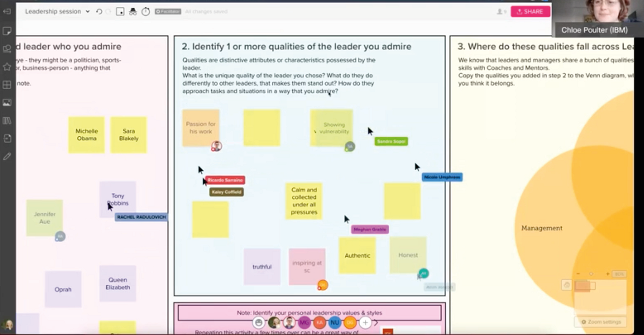This screenshot has height=335, width=644.
Task: Select the Michelle Obama sticky note
Action: point(86,134)
